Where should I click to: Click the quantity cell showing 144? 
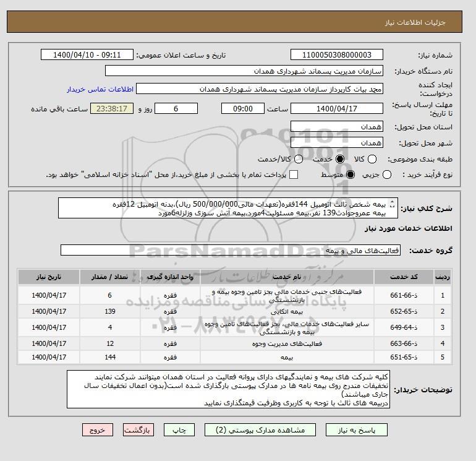[x=110, y=357]
